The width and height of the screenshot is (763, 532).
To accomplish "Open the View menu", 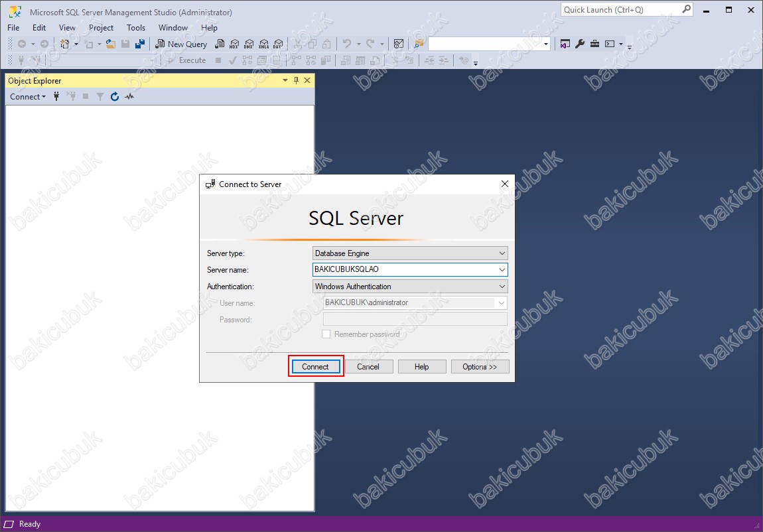I will click(x=67, y=28).
